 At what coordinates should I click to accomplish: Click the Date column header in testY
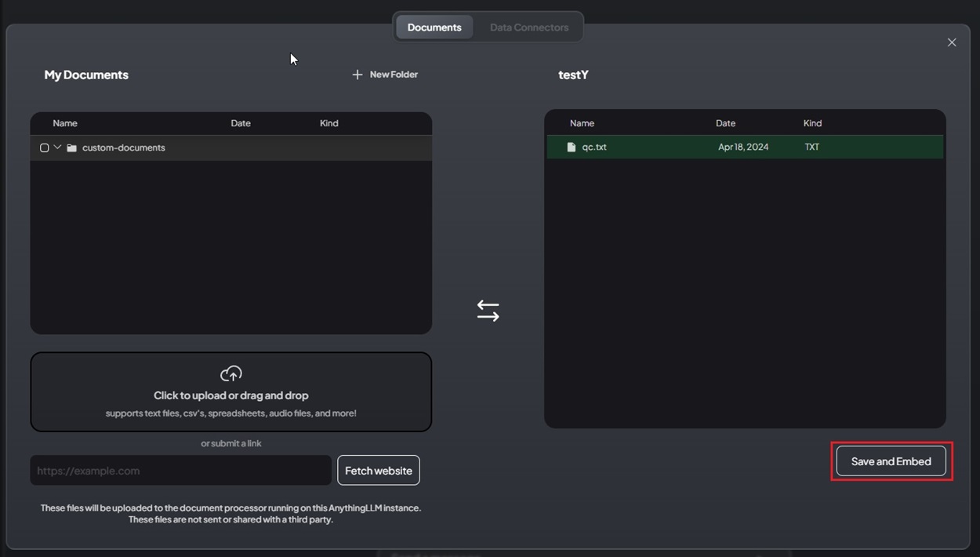coord(724,123)
